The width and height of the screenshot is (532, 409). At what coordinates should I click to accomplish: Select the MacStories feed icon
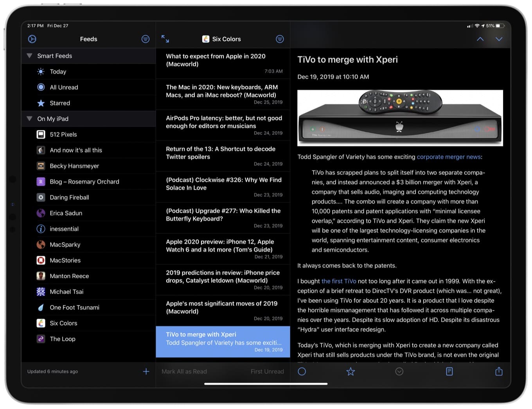tap(41, 260)
